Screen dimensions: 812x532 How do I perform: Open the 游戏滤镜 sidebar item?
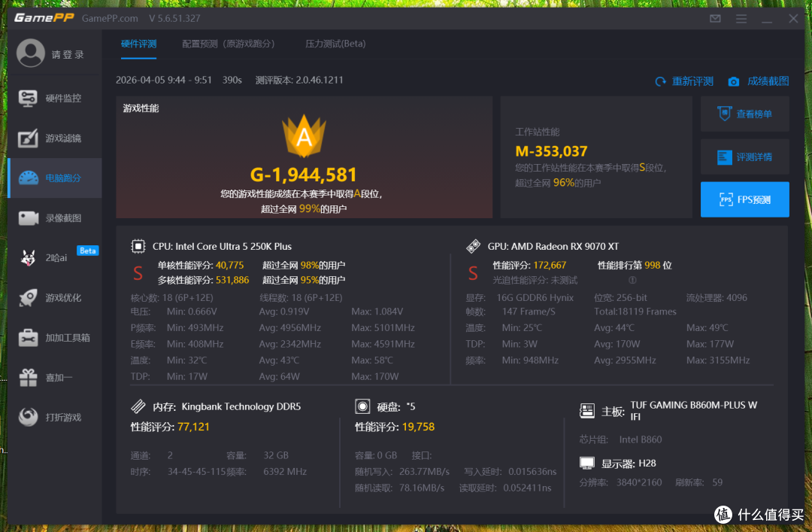[x=54, y=138]
